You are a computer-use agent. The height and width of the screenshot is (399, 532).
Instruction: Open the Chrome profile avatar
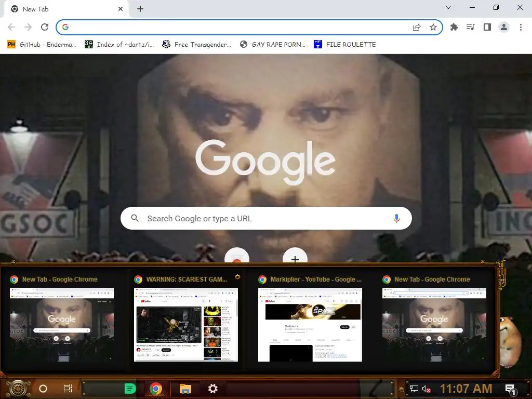coord(504,27)
